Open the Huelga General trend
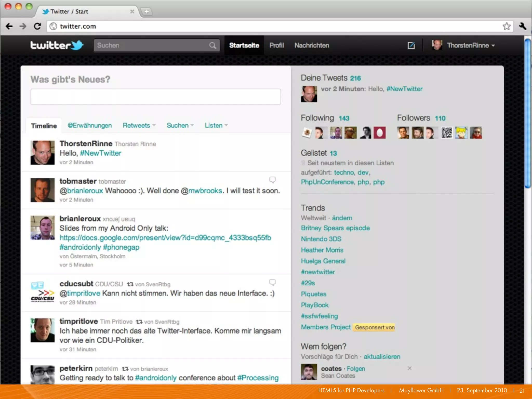 pos(323,261)
